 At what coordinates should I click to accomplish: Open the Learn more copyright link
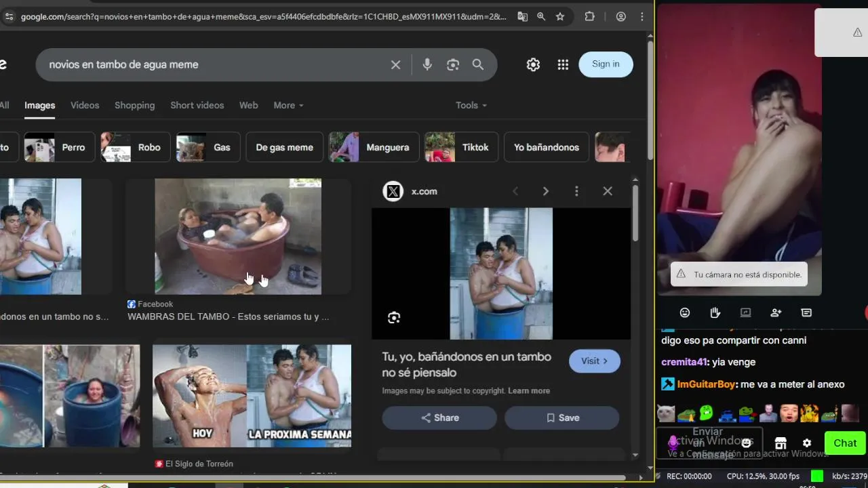click(529, 390)
